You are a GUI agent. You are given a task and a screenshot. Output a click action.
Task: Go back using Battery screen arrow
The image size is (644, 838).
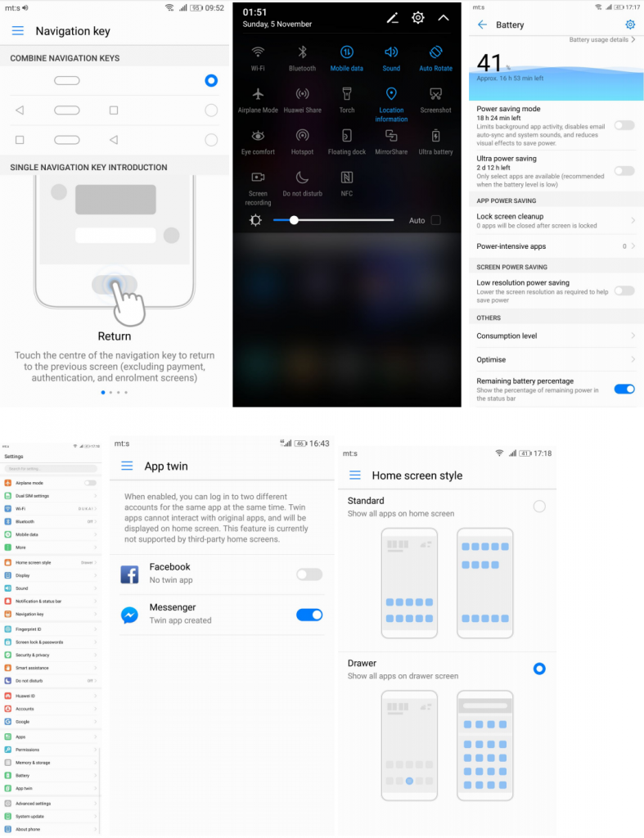point(483,25)
